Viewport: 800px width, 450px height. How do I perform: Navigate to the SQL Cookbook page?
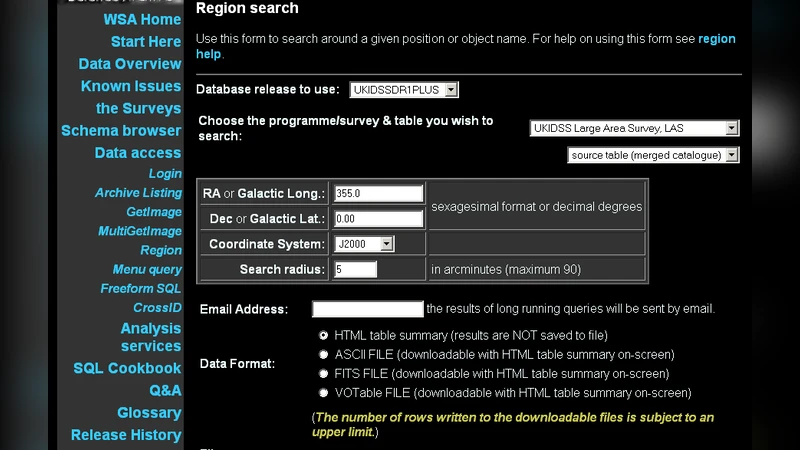coord(127,368)
